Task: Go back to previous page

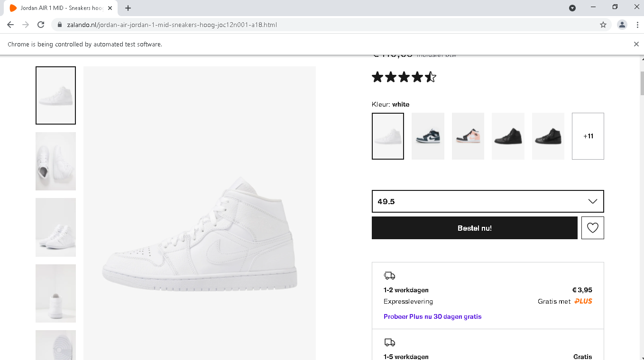Action: (x=10, y=25)
